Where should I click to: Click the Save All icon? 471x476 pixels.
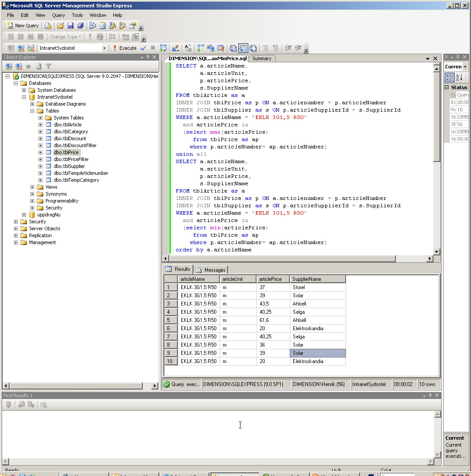(x=80, y=26)
